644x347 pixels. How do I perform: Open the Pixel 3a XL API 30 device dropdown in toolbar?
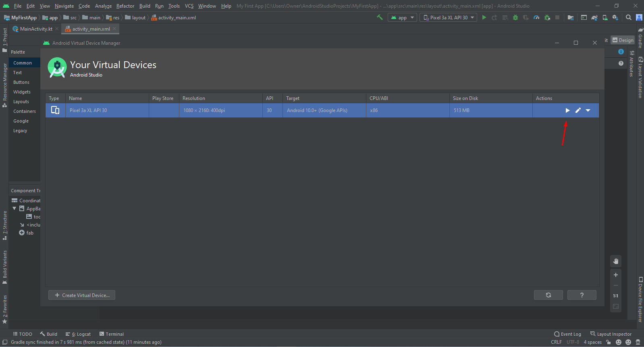coord(448,18)
